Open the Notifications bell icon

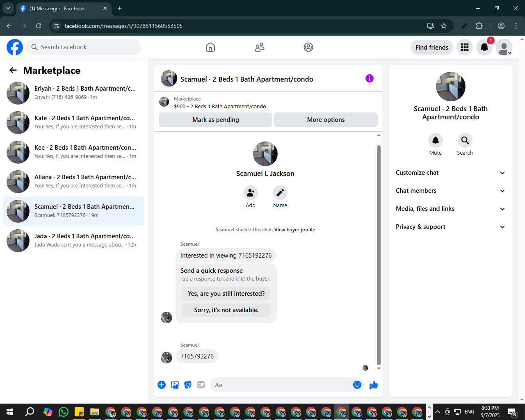(x=484, y=47)
